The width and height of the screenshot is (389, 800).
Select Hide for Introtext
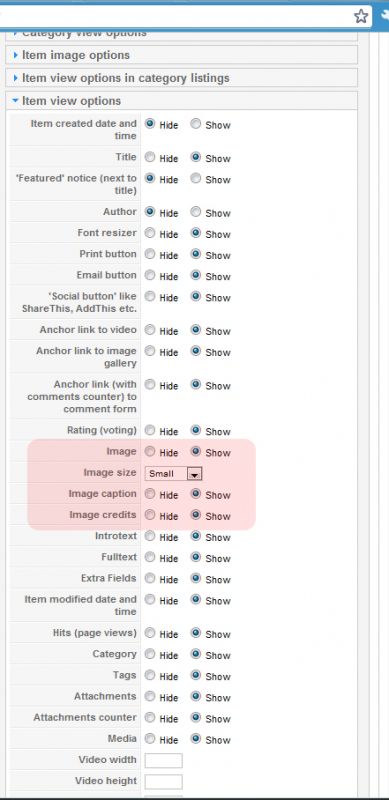click(150, 536)
